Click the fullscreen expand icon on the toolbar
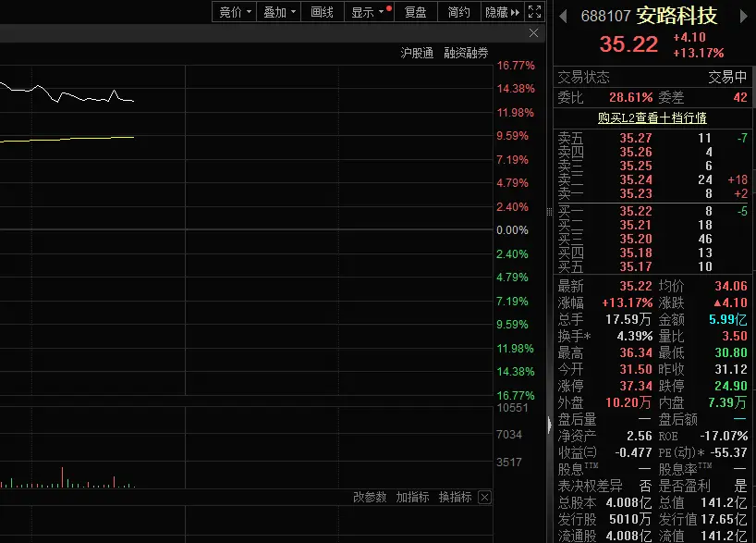Screen dimensions: 756x543 [533, 12]
